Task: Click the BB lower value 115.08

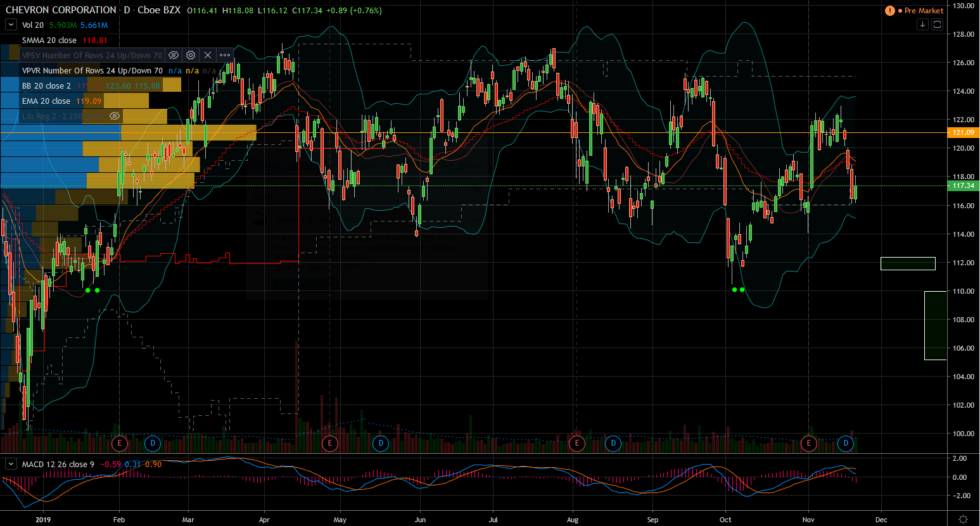Action: coord(148,85)
